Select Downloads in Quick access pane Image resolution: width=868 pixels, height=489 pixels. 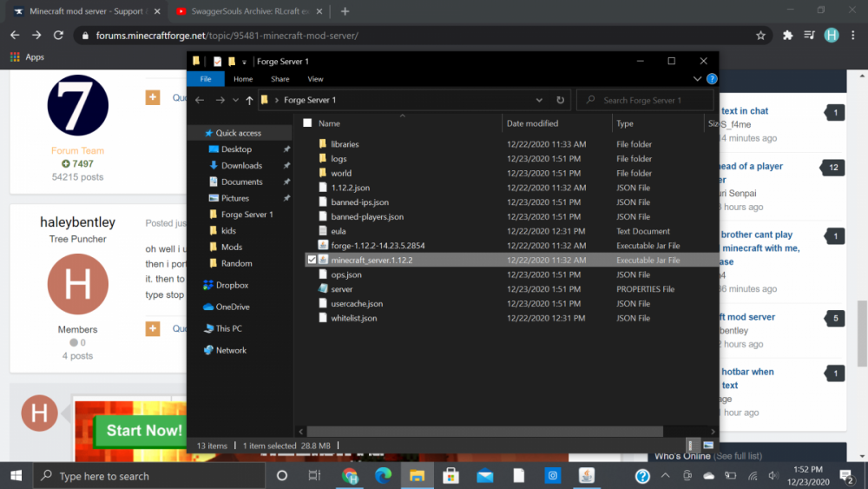(x=241, y=165)
